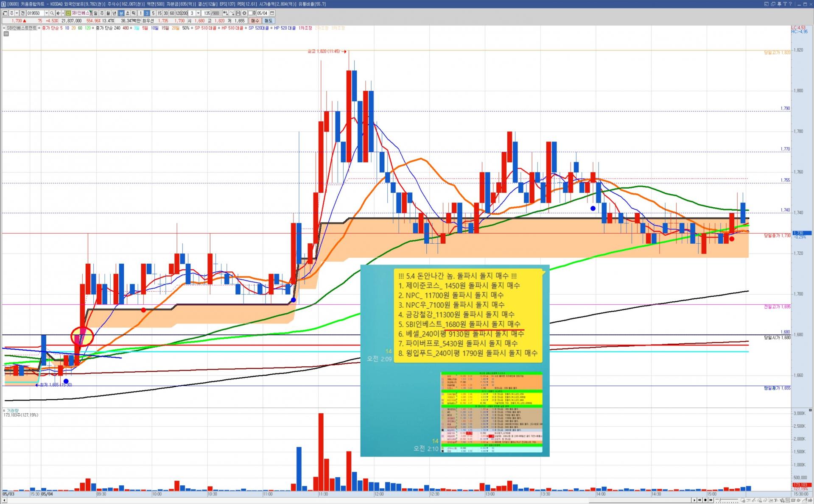The width and height of the screenshot is (814, 504).
Task: Click the stop button in bottom toolbar
Action: [x=705, y=500]
